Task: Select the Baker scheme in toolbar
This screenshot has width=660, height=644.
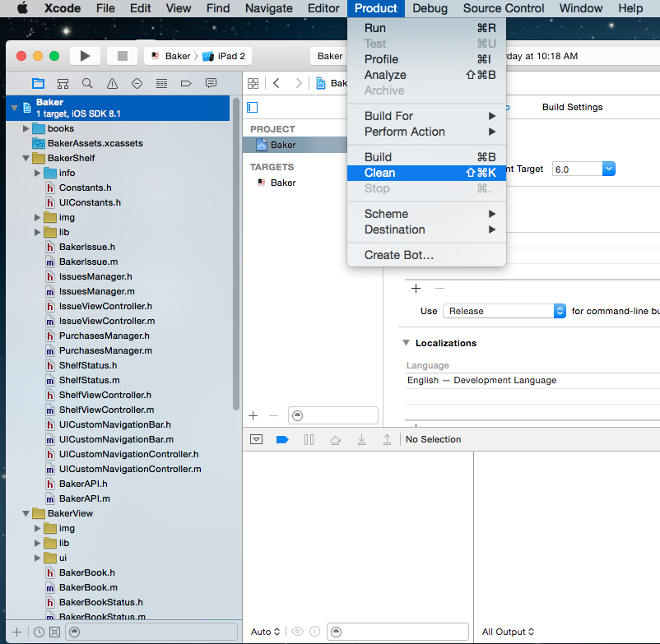Action: pyautogui.click(x=172, y=56)
